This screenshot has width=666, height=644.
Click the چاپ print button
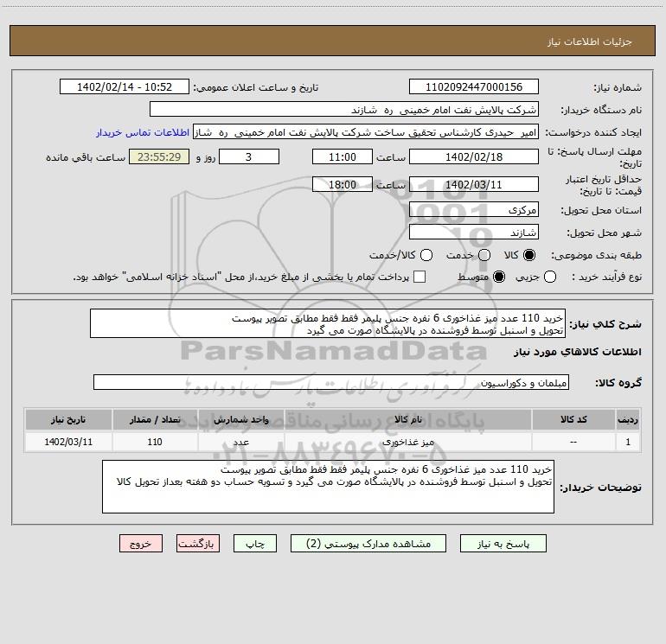tap(255, 544)
